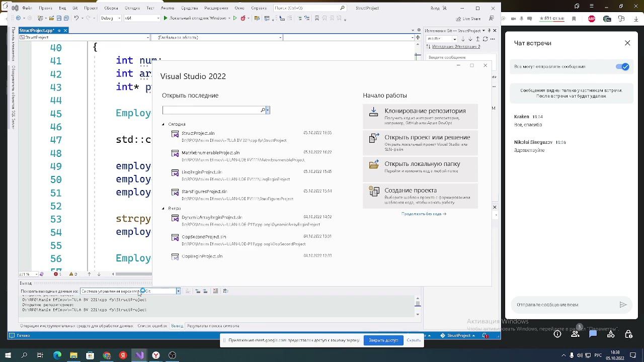
Task: Open recent project OopBeginProject.sln
Action: pos(252,256)
